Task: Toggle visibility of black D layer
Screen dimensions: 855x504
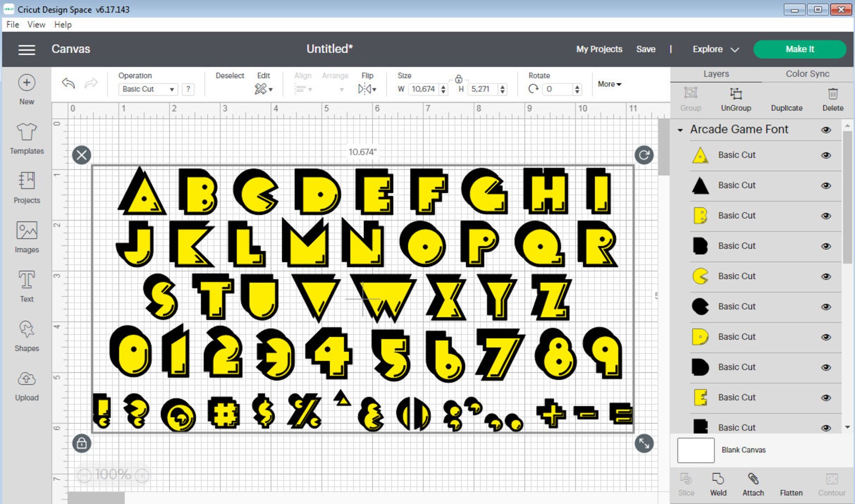Action: (x=826, y=367)
